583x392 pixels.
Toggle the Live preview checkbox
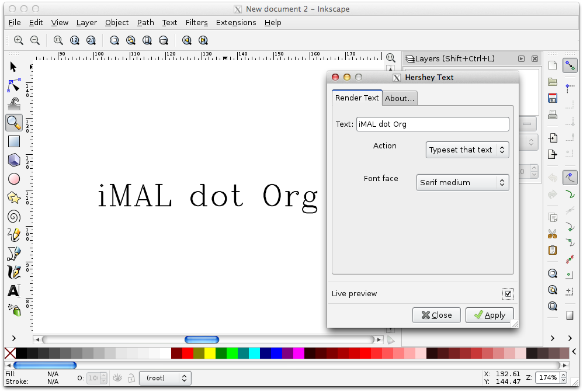[x=508, y=294]
